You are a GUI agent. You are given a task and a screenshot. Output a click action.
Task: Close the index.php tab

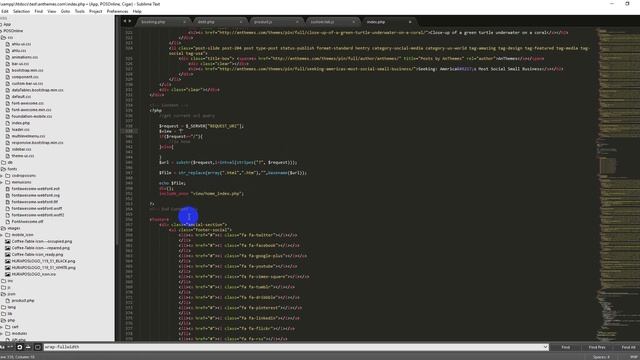click(410, 22)
